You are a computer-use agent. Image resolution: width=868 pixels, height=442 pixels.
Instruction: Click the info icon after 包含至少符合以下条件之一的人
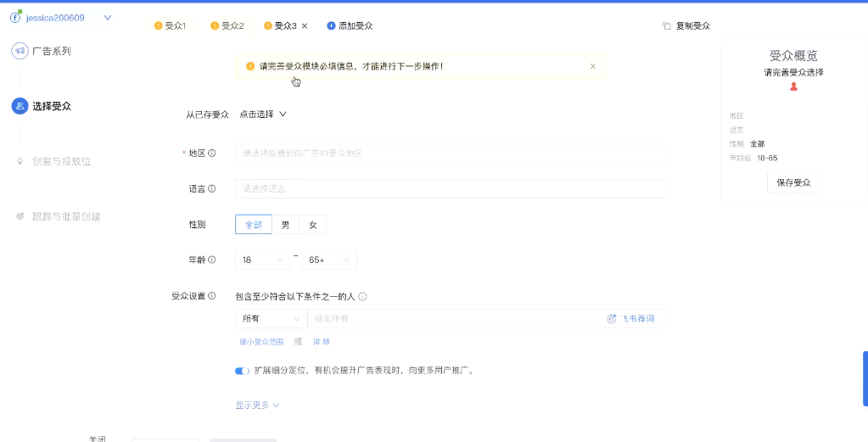coord(362,297)
